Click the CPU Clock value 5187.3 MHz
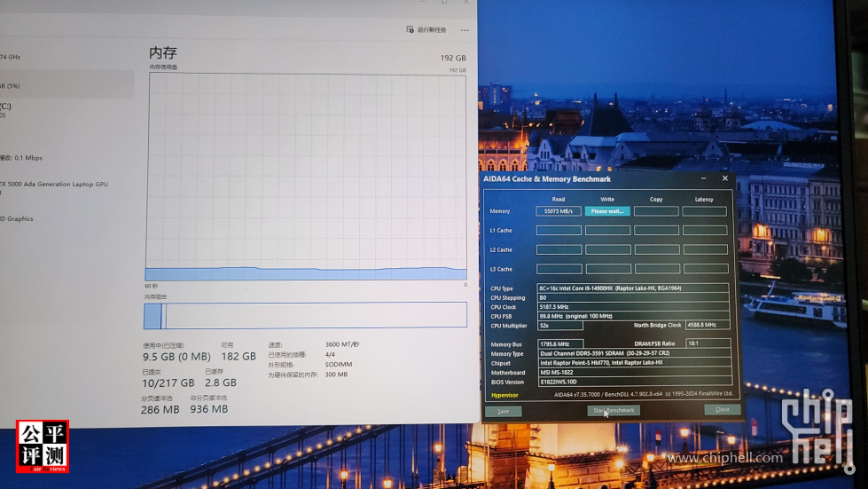The height and width of the screenshot is (489, 868). click(x=633, y=307)
